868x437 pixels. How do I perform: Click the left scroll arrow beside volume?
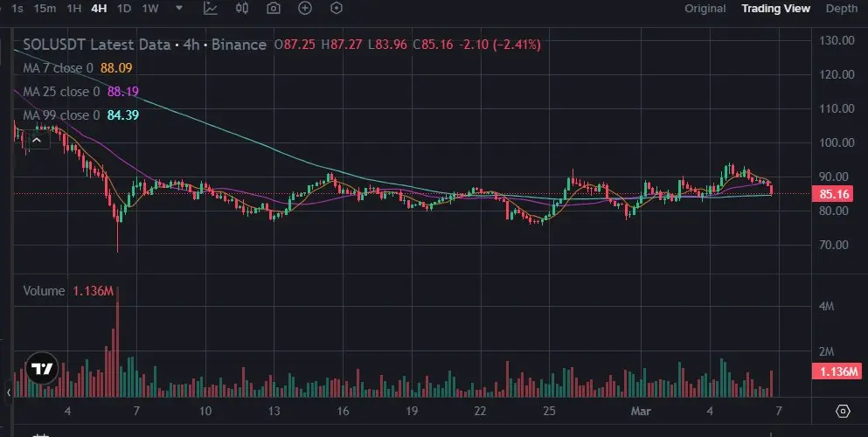[9, 391]
